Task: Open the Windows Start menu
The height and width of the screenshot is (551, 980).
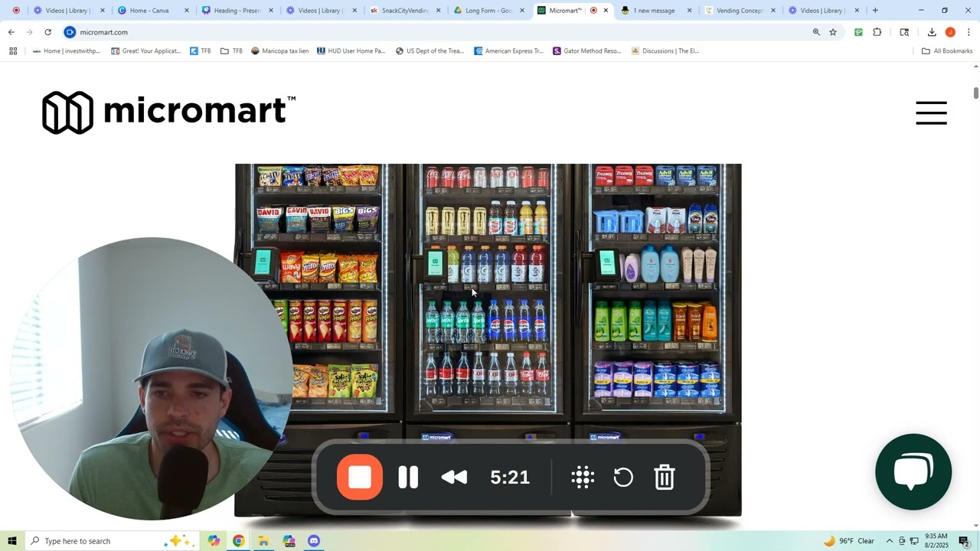Action: (x=12, y=541)
